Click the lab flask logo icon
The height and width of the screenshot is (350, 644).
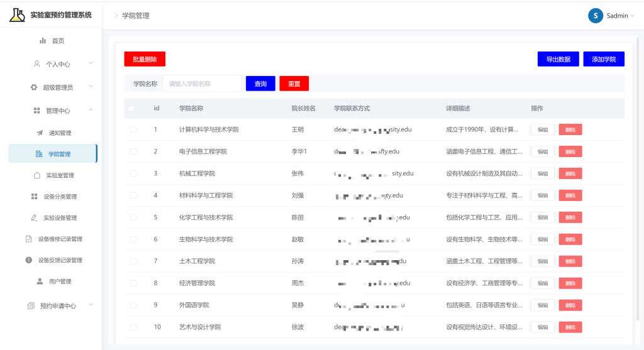coord(17,15)
